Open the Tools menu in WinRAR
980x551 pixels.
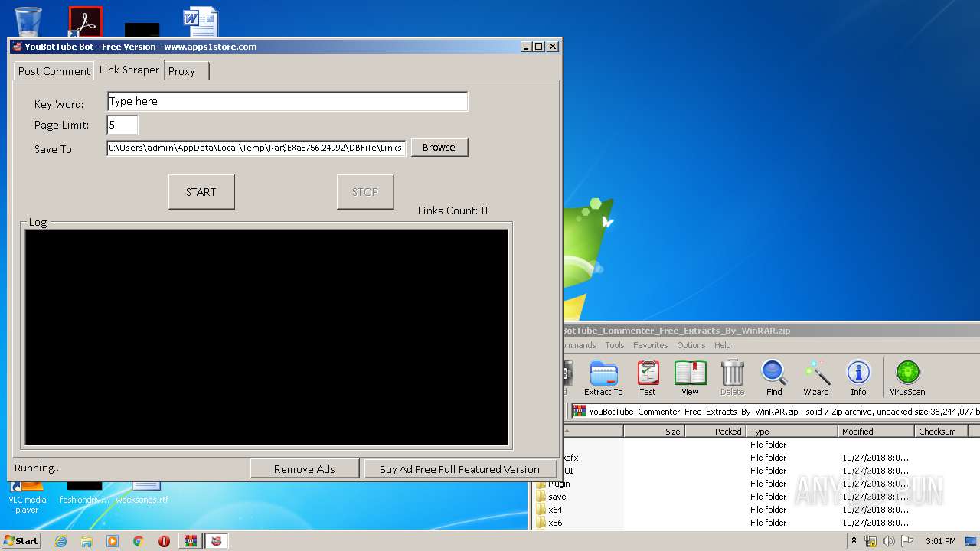coord(614,345)
